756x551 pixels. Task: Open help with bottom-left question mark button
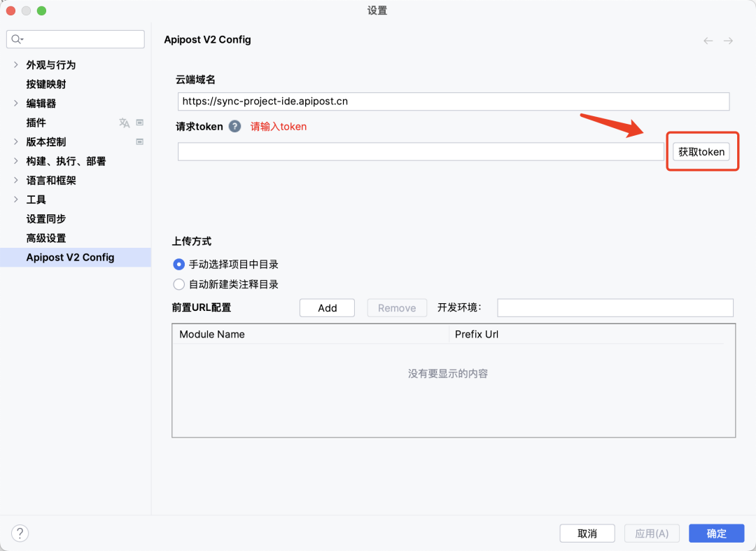(x=20, y=533)
